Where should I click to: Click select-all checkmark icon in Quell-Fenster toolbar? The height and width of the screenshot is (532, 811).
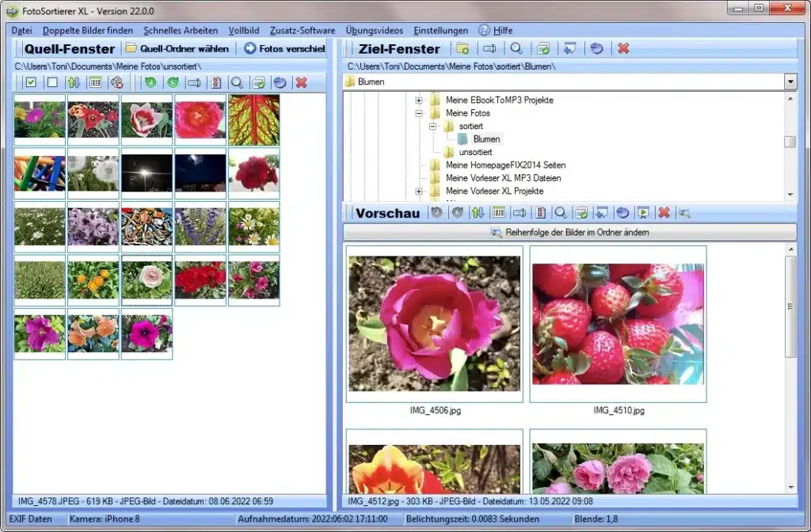31,82
